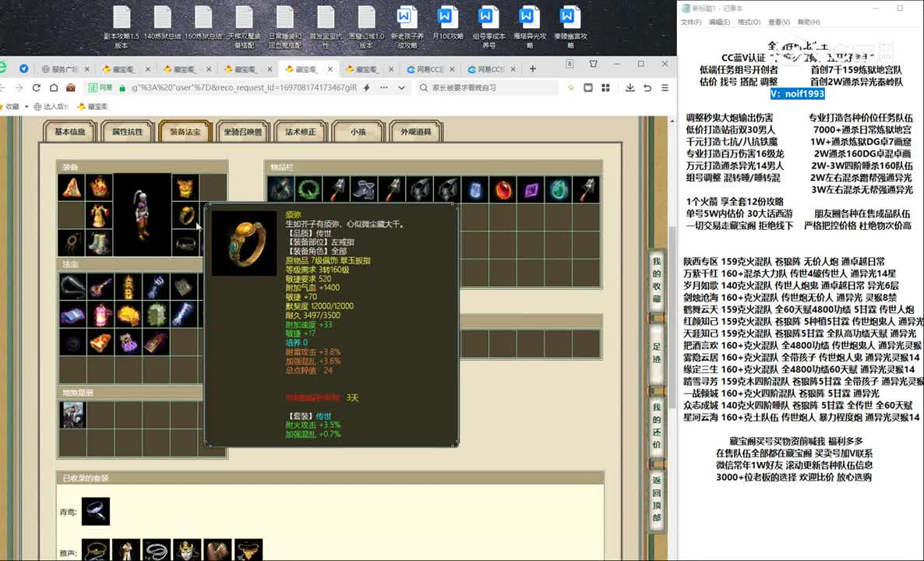Screen dimensions: 924x561
Task: Click the green spiked cactus treasure icon
Action: point(156,314)
